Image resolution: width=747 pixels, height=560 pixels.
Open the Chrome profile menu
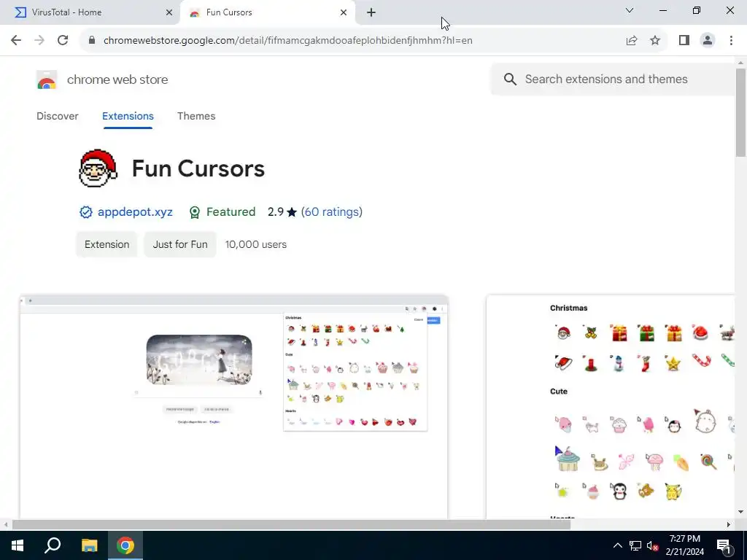point(708,40)
